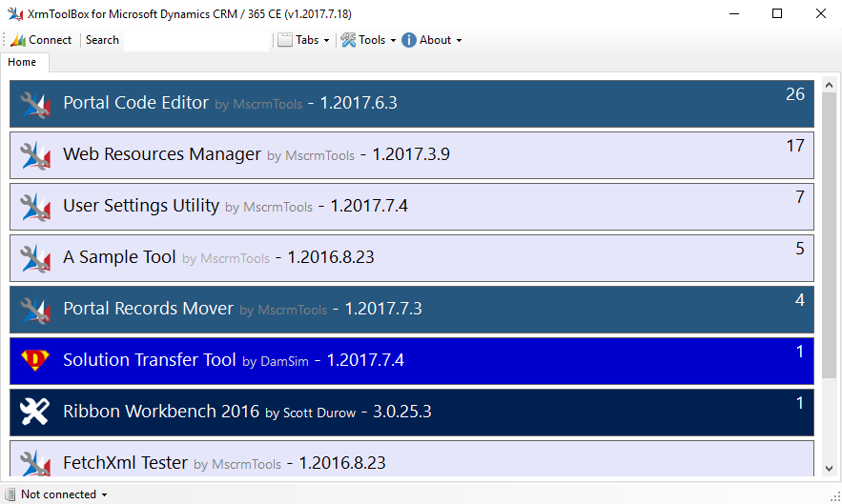Click the Connect toolbar icon
This screenshot has width=842, height=504.
[x=18, y=40]
